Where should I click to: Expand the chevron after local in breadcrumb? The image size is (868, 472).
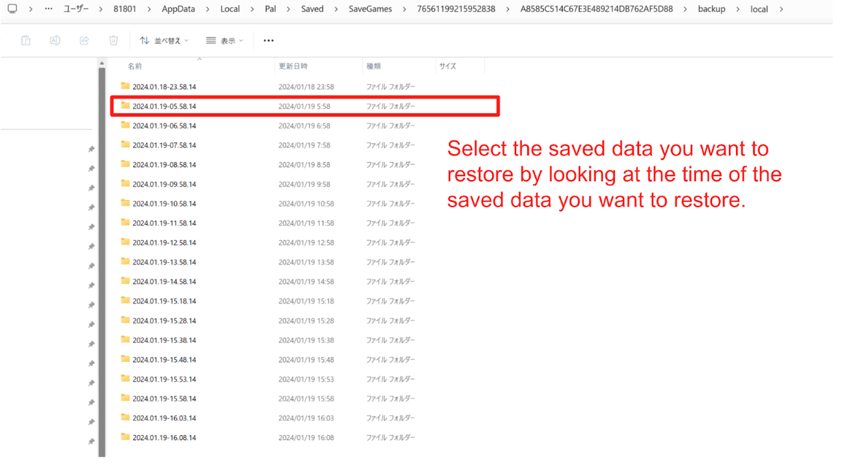(781, 9)
